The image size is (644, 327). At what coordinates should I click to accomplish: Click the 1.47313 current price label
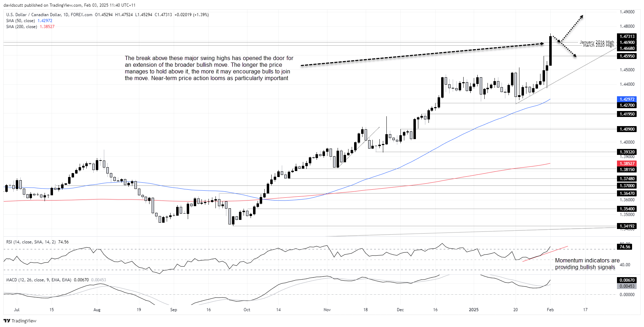click(x=626, y=37)
